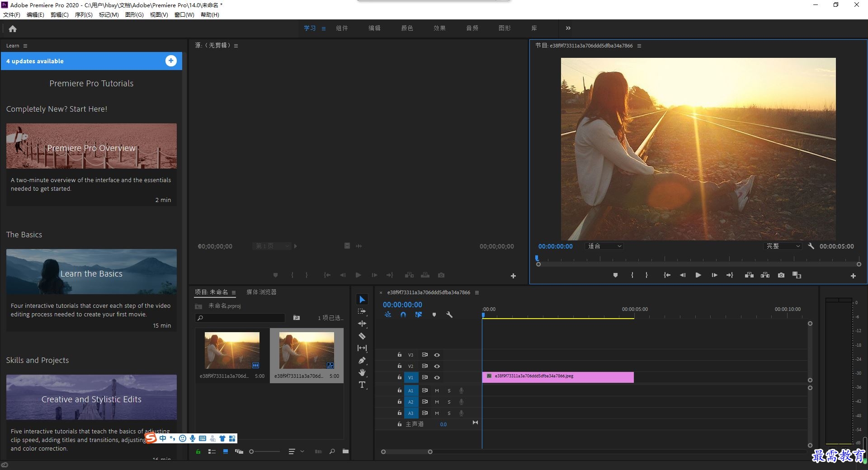Select the Type tool
The image size is (868, 470).
pyautogui.click(x=362, y=385)
